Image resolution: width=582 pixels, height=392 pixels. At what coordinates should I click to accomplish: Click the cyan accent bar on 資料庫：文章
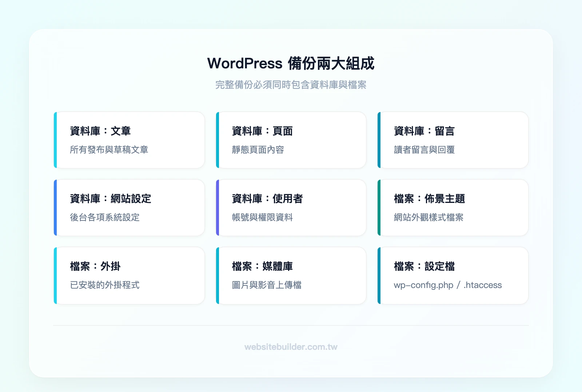56,140
